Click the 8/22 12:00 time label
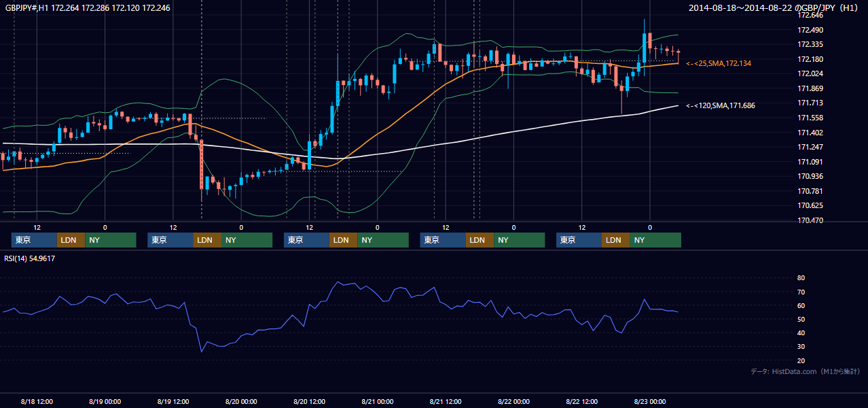The height and width of the screenshot is (408, 868). tap(581, 401)
